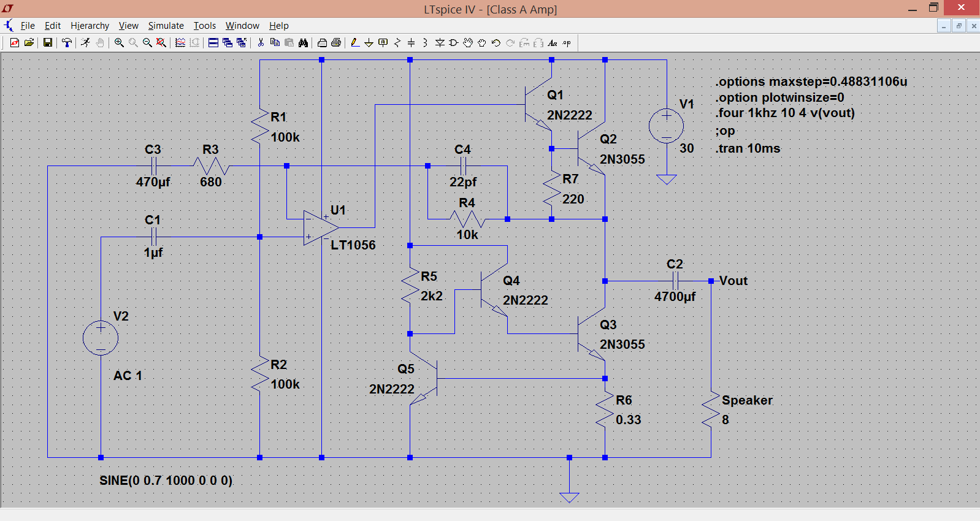Place a Diode from toolbar
980x521 pixels.
pyautogui.click(x=440, y=43)
